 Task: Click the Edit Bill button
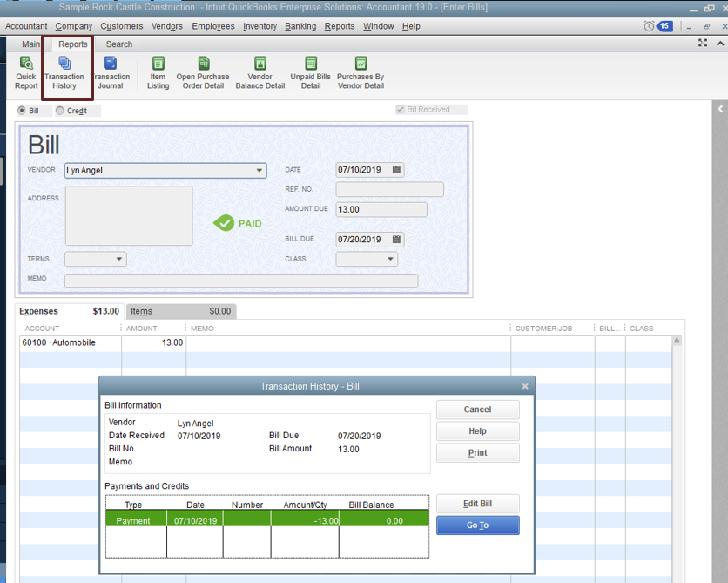[x=477, y=504]
